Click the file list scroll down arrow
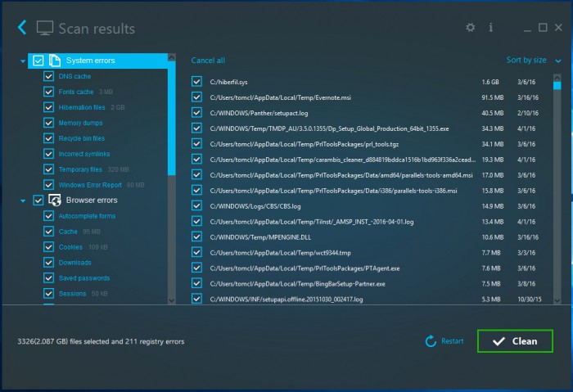Viewport: 573px width, 392px height. (557, 300)
